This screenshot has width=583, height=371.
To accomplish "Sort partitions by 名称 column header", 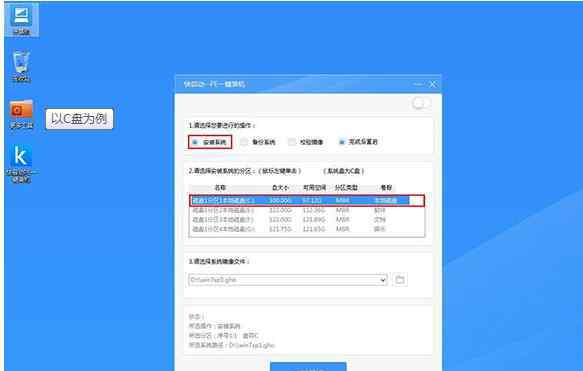I will 220,188.
